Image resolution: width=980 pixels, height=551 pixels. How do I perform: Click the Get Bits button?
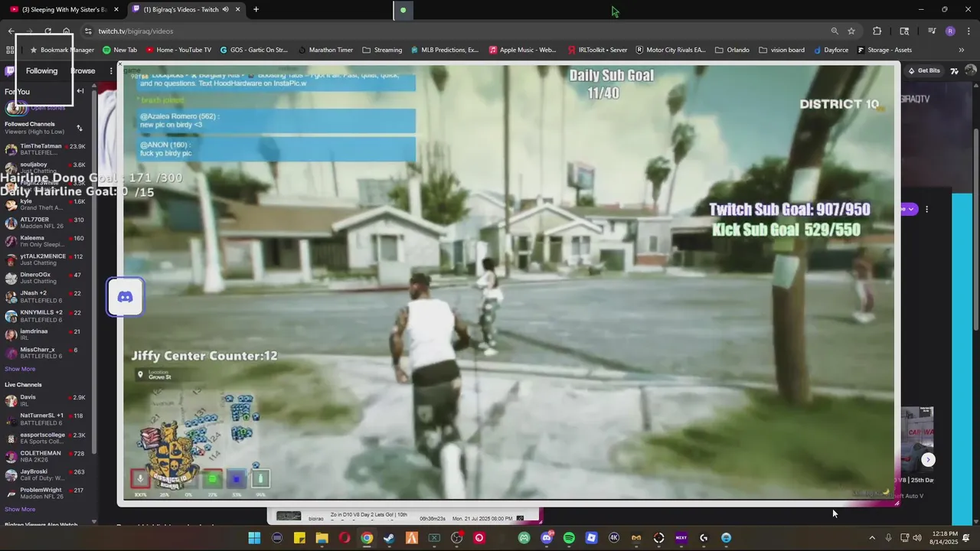click(x=924, y=70)
